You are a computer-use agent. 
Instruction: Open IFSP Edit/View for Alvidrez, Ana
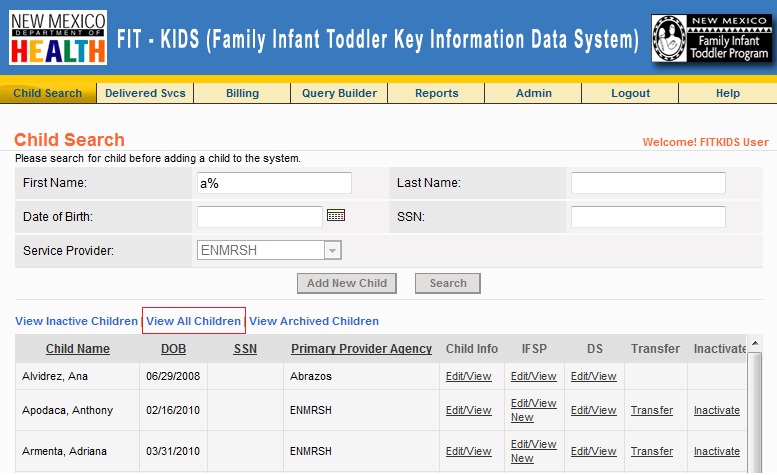pos(534,376)
